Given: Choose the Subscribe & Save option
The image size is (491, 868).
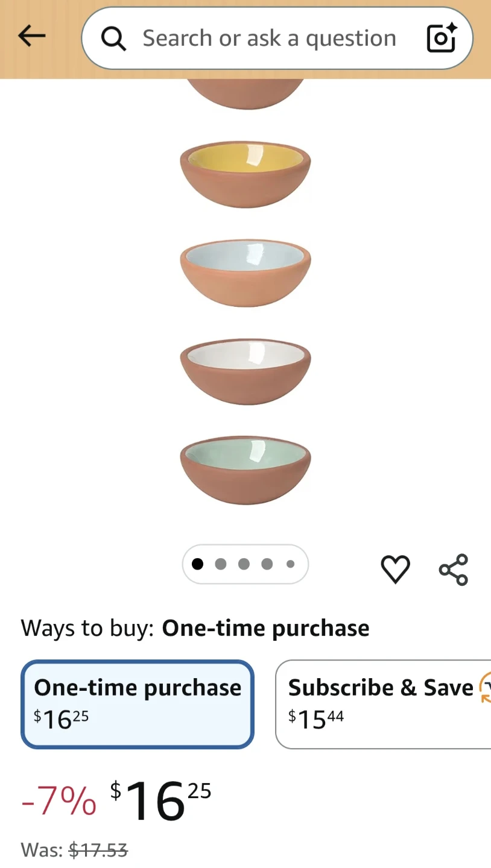Looking at the screenshot, I should (x=383, y=704).
